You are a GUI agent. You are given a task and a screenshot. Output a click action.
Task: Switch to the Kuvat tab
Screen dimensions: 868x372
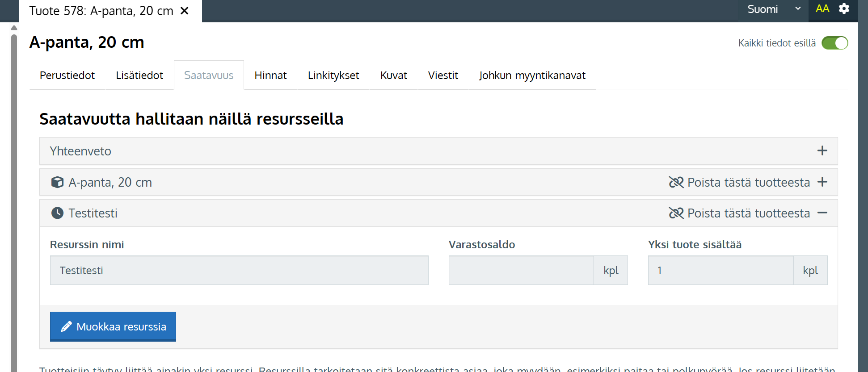pos(393,75)
